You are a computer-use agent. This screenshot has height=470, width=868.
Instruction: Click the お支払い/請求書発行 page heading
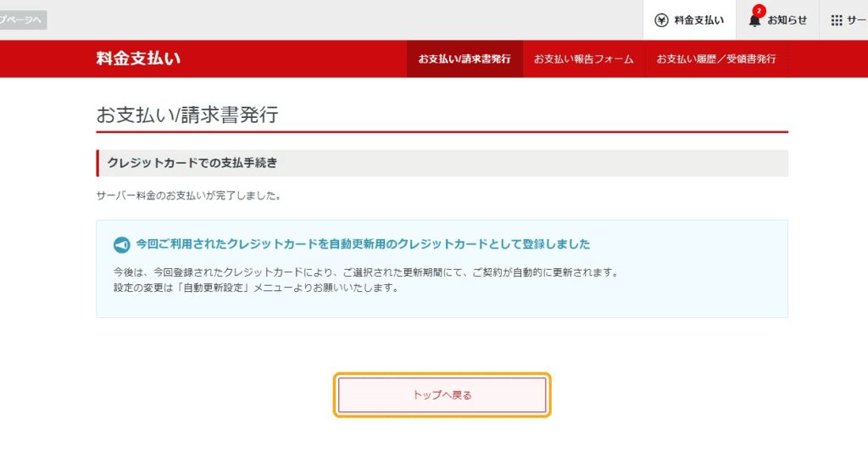187,115
